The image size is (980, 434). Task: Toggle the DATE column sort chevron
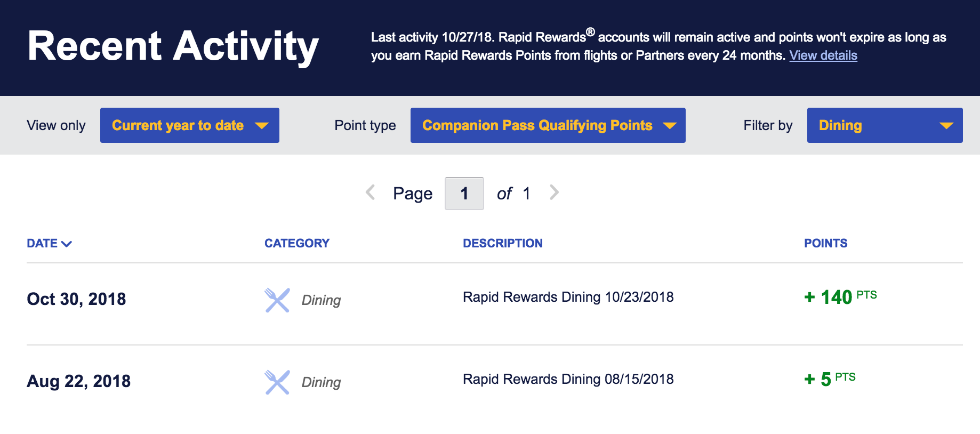tap(67, 244)
